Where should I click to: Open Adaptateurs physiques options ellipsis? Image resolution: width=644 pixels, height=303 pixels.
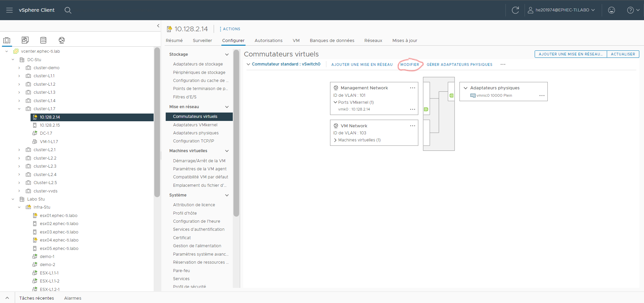pos(542,96)
